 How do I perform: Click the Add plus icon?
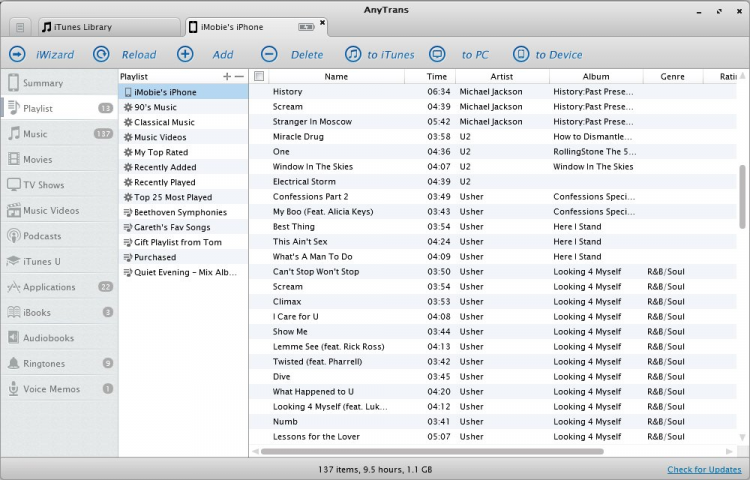tap(185, 55)
